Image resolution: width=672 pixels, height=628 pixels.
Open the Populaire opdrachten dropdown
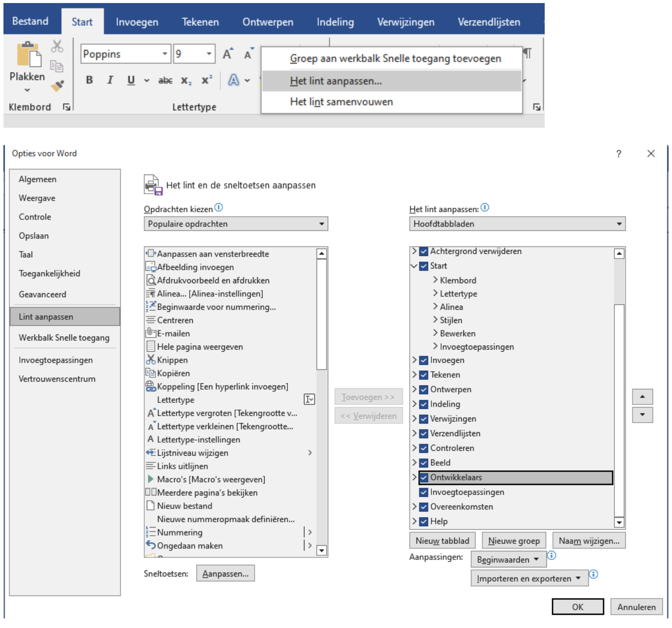pos(236,224)
